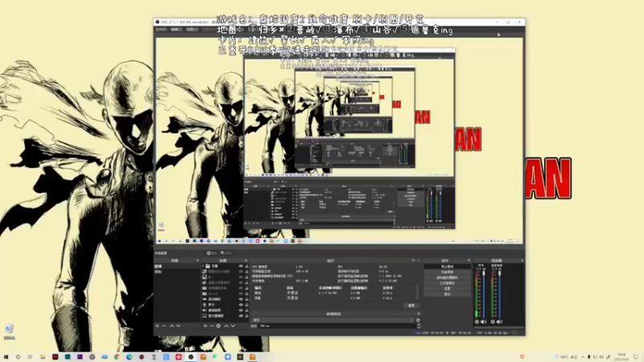This screenshot has height=362, width=644.
Task: Open OBS 设置 from Controls
Action: (448, 289)
